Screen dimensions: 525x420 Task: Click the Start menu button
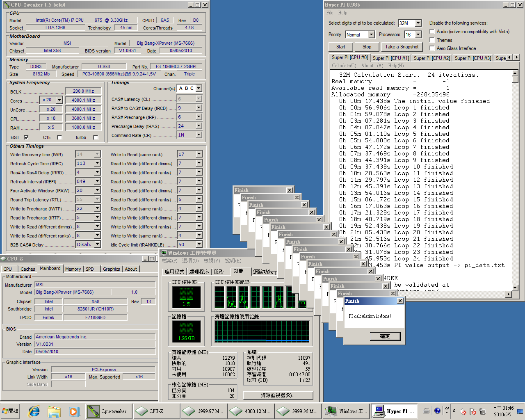tap(11, 411)
